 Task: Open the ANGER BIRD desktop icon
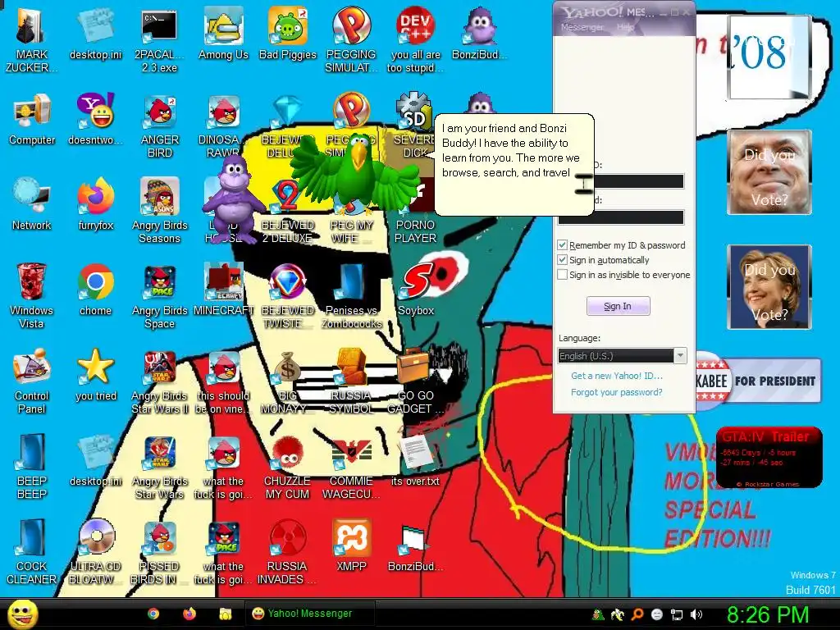pyautogui.click(x=159, y=126)
